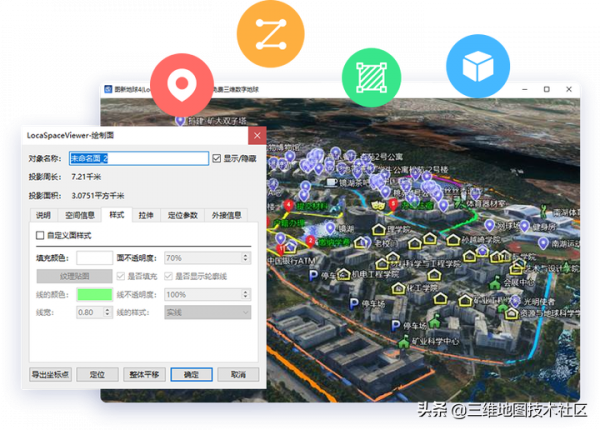Click the yellow house icon beside 化工学院
This screenshot has height=430, width=600.
398,288
